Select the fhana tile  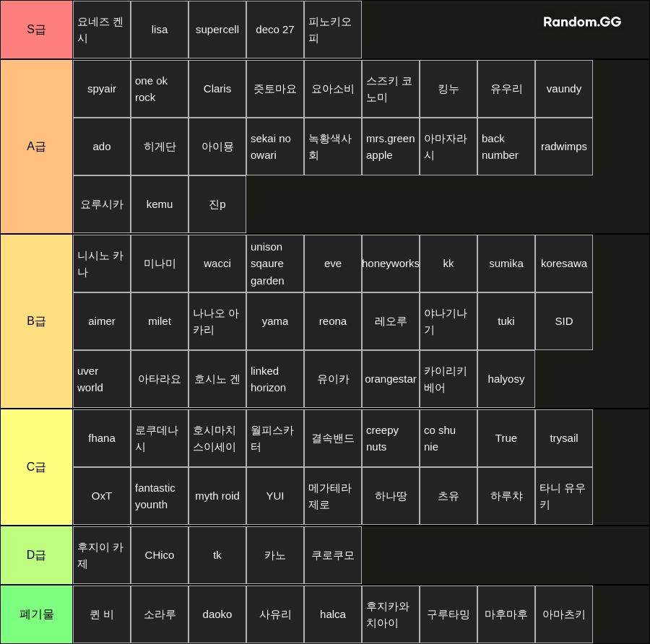point(102,438)
